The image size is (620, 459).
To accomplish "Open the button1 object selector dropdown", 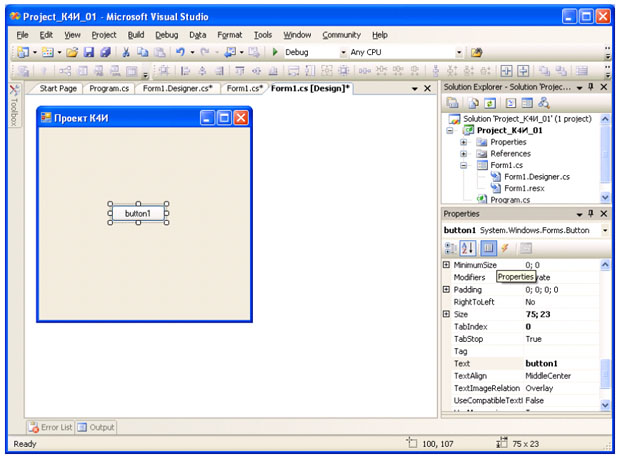I will pyautogui.click(x=605, y=230).
